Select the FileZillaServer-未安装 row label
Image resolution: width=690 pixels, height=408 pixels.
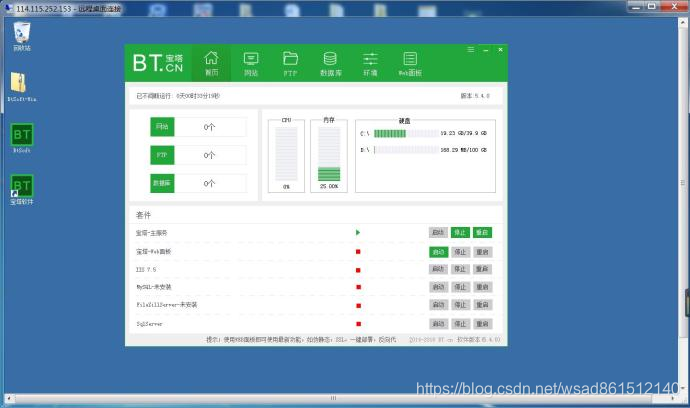coord(167,305)
